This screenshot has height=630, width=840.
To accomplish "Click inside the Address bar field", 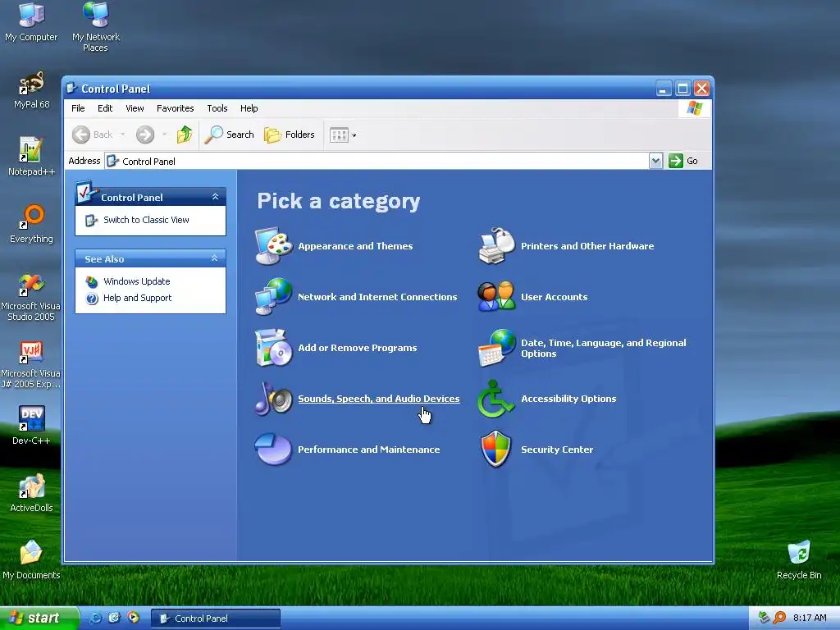I will pos(377,161).
